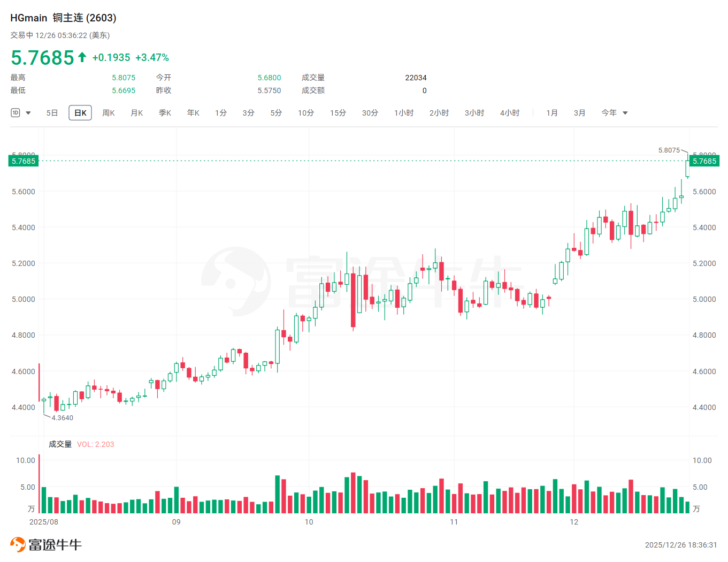Switch to 周K weekly candles
728x562 pixels.
(109, 113)
